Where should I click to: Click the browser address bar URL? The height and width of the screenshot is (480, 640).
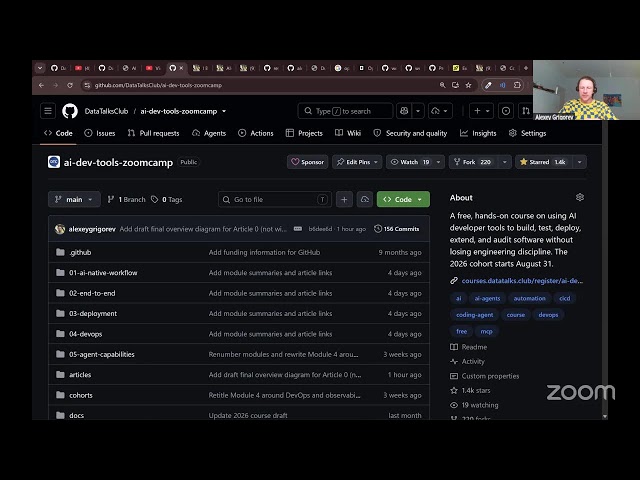(x=158, y=85)
